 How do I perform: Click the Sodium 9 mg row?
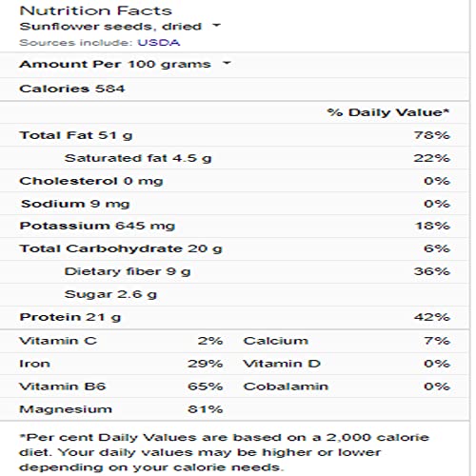(x=234, y=204)
